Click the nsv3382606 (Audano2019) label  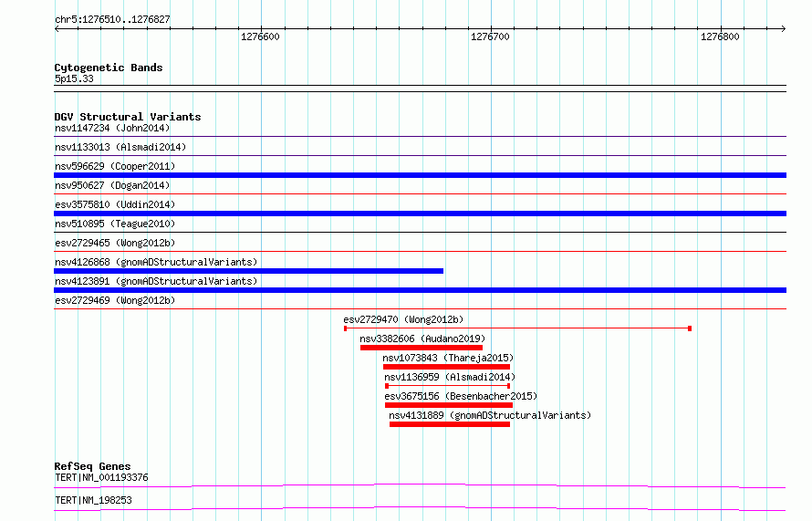pyautogui.click(x=422, y=339)
